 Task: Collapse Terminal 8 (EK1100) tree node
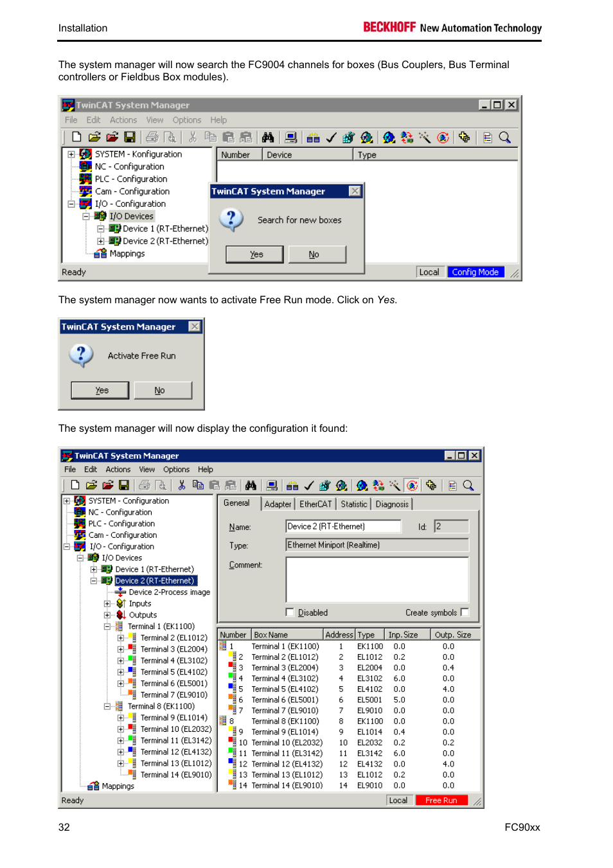click(107, 707)
